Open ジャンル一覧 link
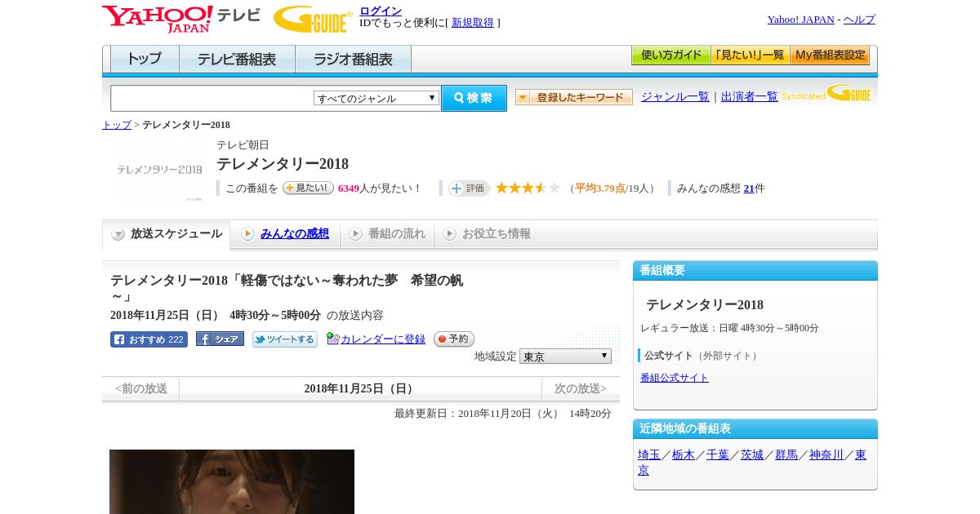 [675, 97]
